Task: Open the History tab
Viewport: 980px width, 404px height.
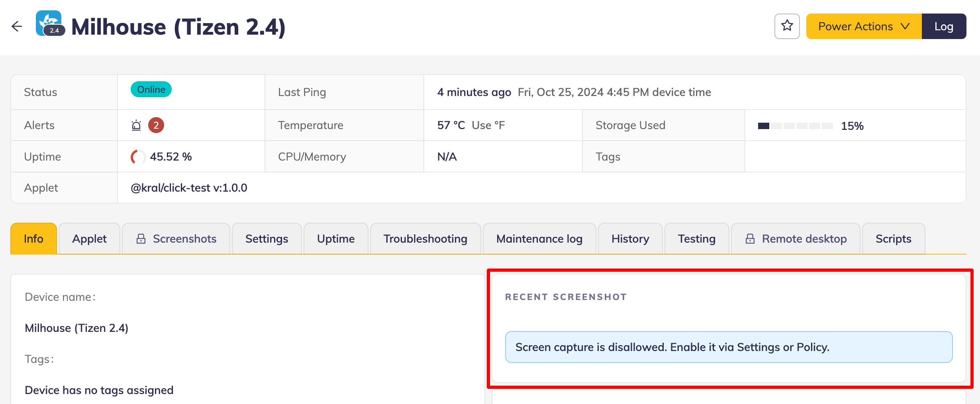Action: coord(630,239)
